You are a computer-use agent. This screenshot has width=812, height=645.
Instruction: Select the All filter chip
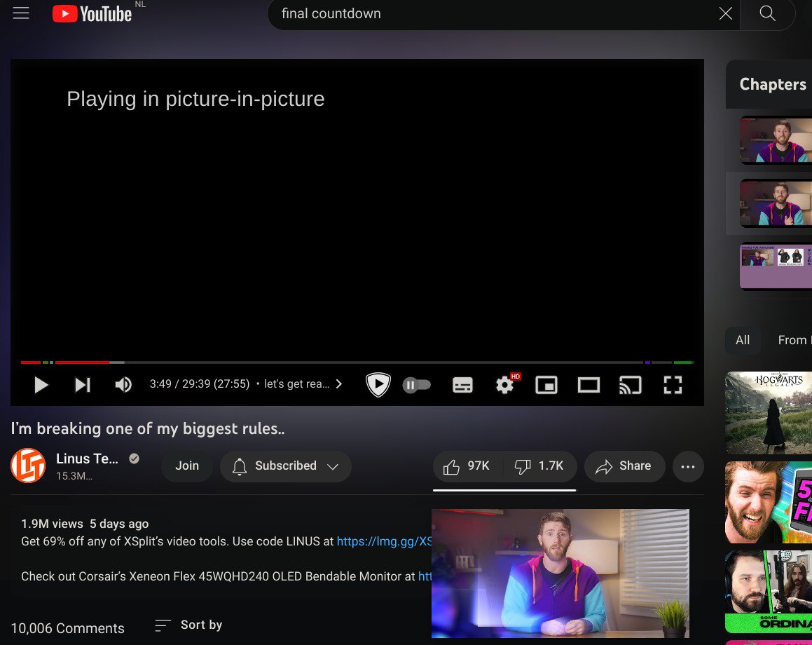[x=743, y=340]
